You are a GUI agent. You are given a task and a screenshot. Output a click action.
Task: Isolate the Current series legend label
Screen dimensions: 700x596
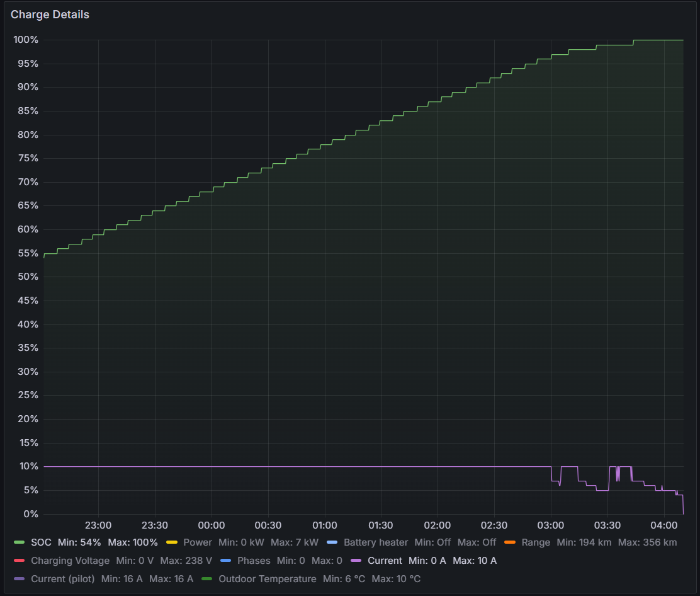[x=384, y=561]
